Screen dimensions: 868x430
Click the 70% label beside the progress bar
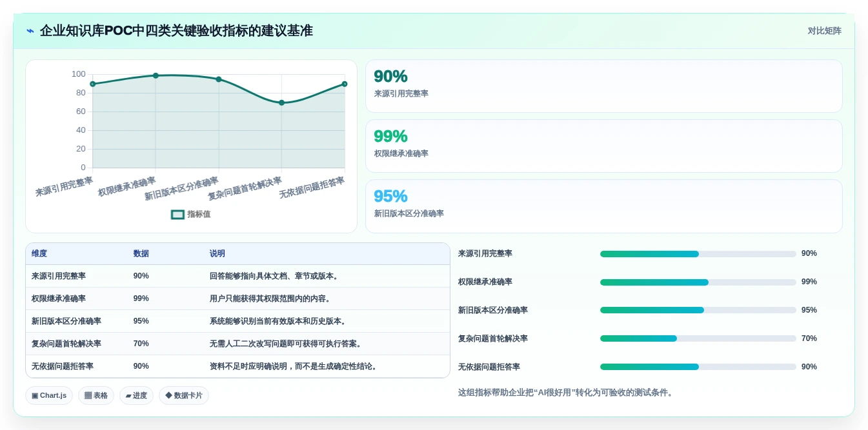click(809, 338)
